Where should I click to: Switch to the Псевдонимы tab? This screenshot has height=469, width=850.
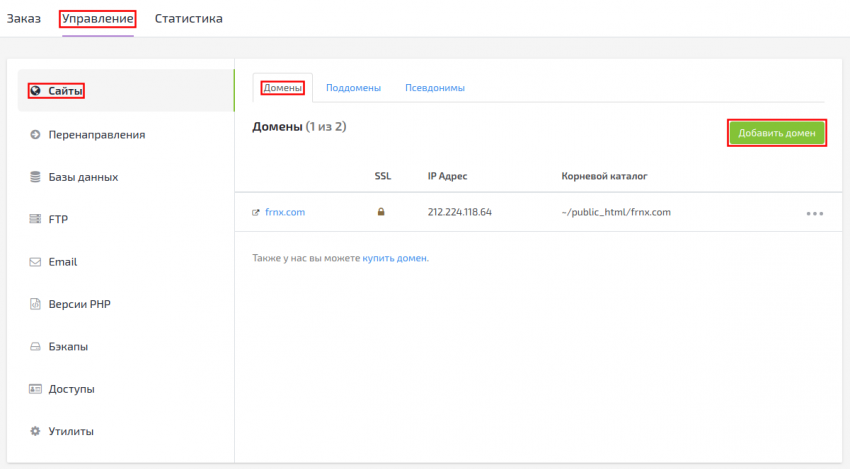pyautogui.click(x=434, y=88)
